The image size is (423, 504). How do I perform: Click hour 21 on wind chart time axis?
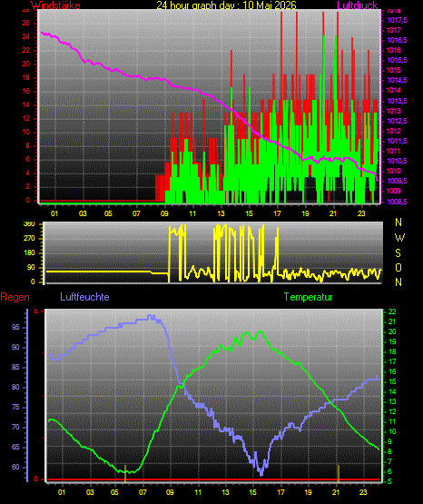click(333, 213)
